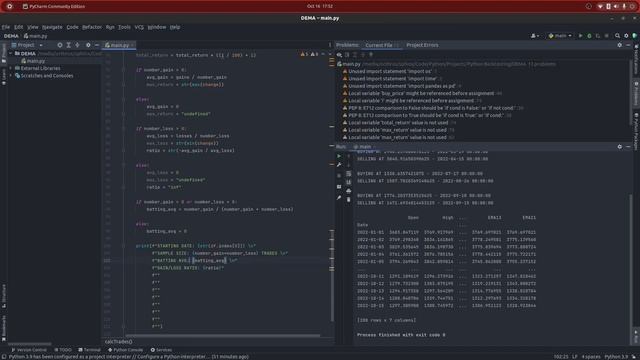Click 4 spaces indent setting in status bar
Screen dimensions: 640x360
pos(591,357)
